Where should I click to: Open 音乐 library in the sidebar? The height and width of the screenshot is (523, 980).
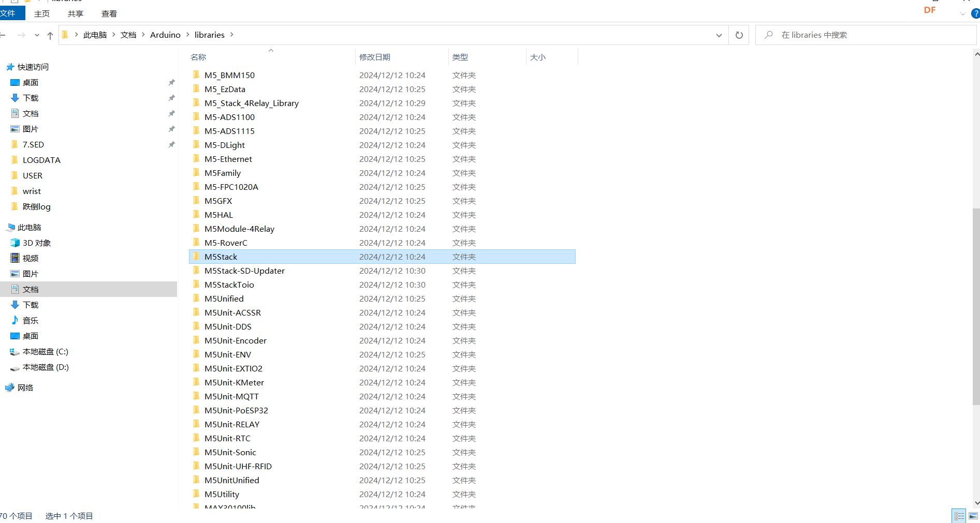click(x=30, y=320)
